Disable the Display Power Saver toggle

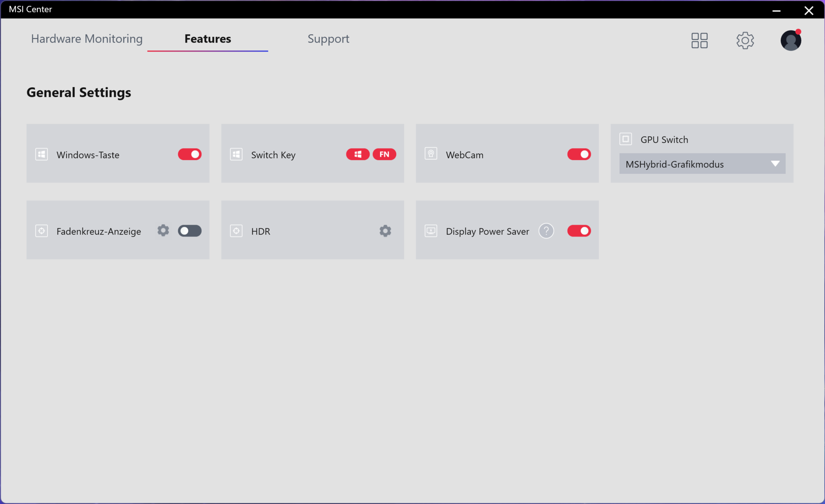point(579,231)
